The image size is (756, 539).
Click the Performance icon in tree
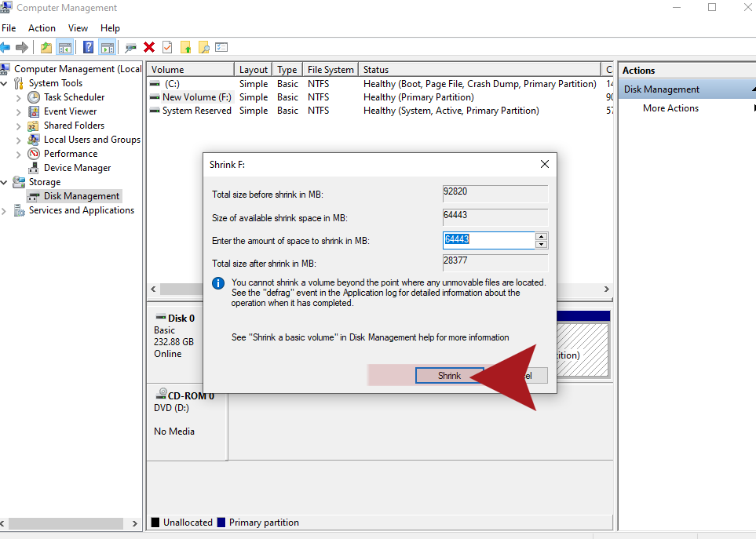pyautogui.click(x=34, y=154)
